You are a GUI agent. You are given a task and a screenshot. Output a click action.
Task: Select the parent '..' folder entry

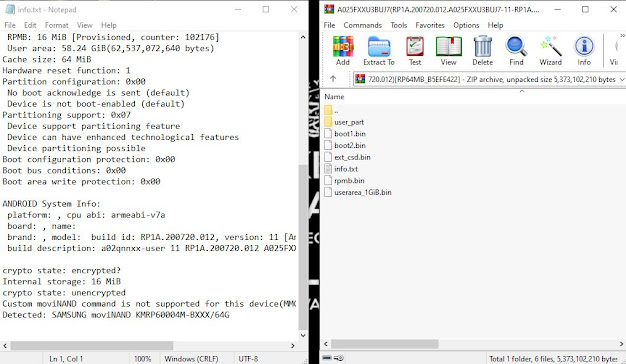[x=332, y=111]
